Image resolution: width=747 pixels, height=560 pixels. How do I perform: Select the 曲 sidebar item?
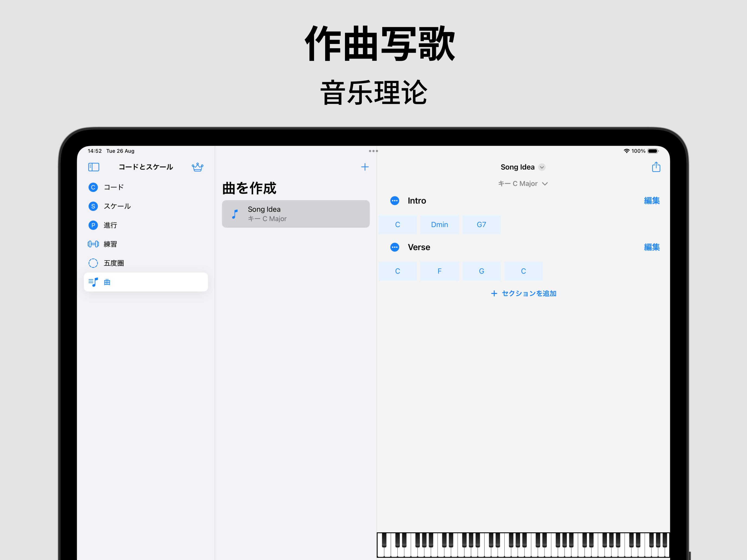[x=145, y=282]
